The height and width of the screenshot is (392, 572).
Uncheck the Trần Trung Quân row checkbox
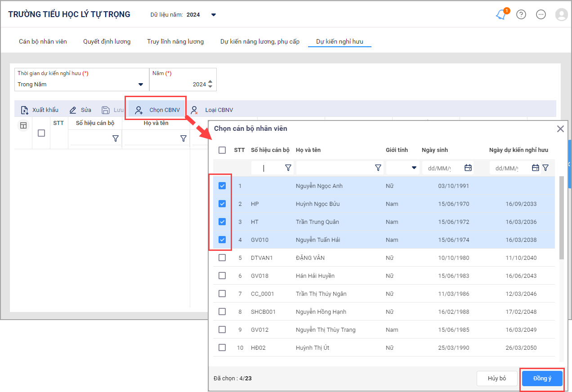tap(222, 222)
